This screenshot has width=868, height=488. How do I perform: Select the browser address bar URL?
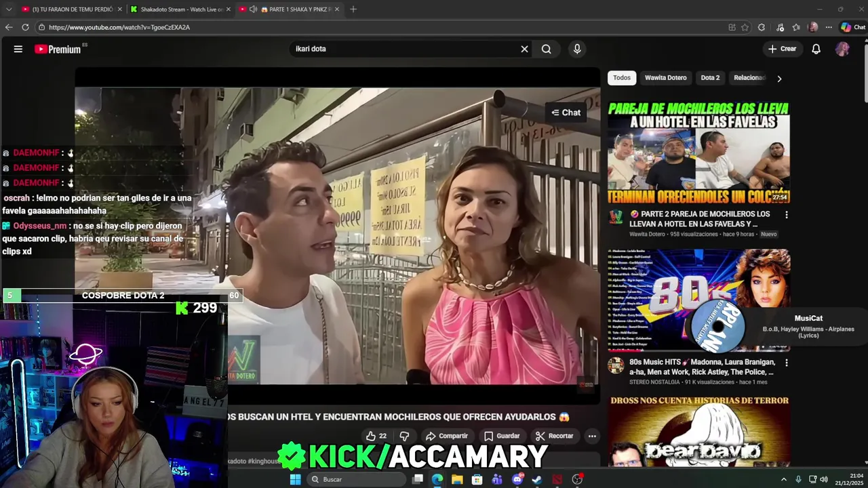pyautogui.click(x=119, y=27)
